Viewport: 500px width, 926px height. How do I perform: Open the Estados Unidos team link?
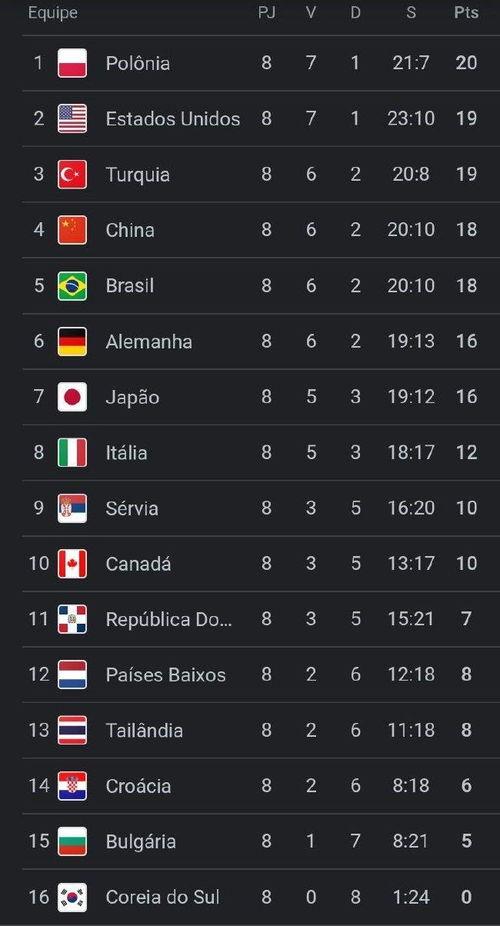[173, 119]
